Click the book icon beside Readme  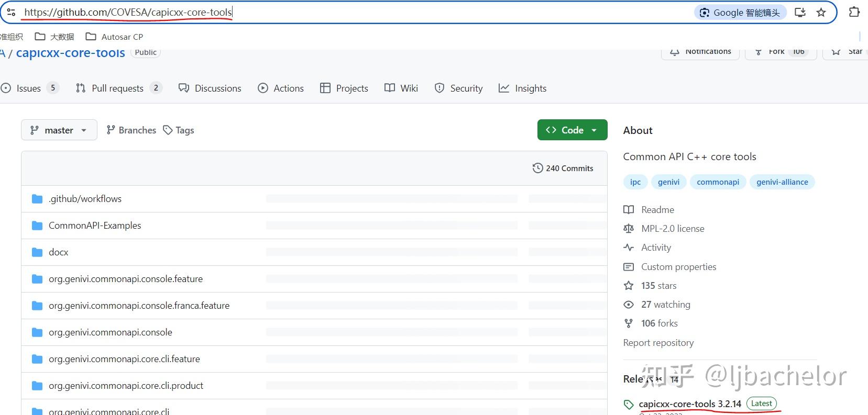tap(629, 210)
